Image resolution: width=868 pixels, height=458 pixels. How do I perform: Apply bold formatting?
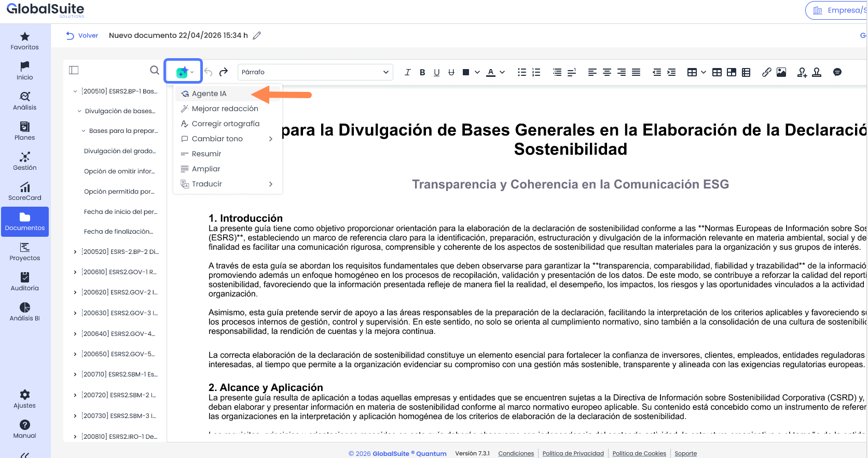pyautogui.click(x=422, y=72)
